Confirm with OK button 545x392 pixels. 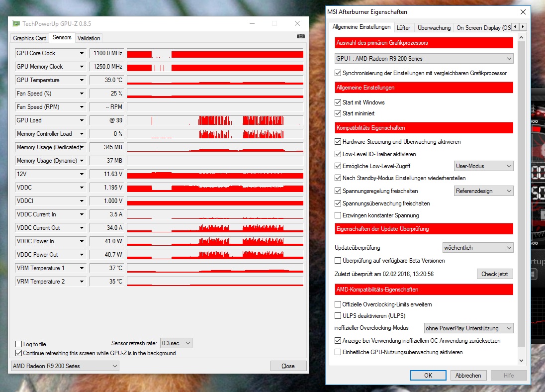pyautogui.click(x=428, y=375)
